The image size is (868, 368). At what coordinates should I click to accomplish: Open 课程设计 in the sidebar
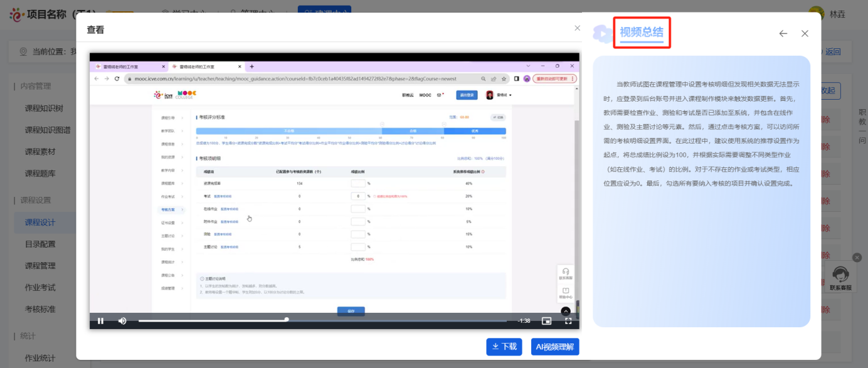40,223
